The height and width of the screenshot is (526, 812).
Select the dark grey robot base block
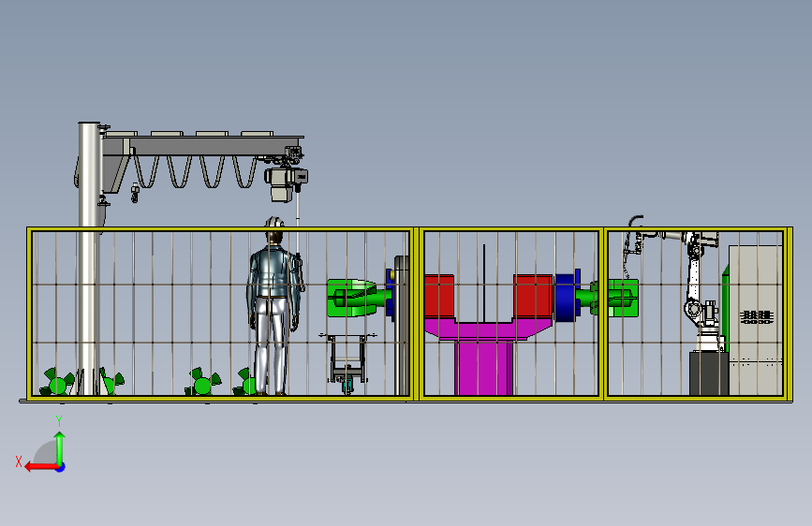pos(709,373)
